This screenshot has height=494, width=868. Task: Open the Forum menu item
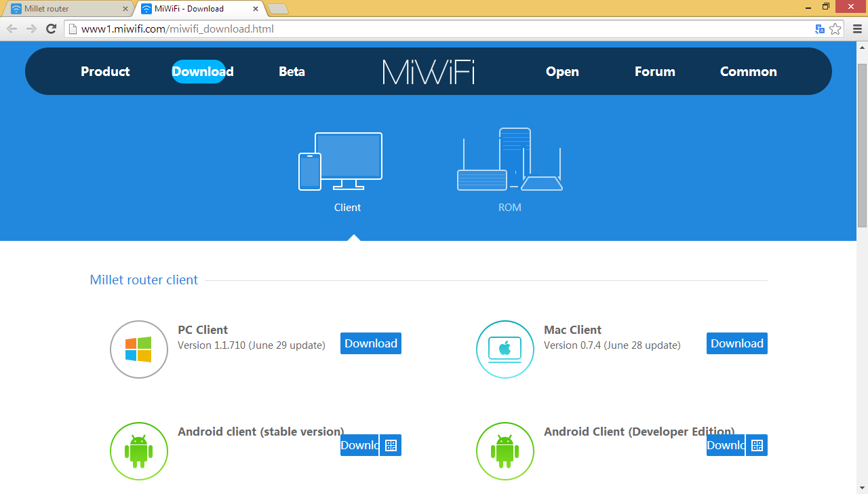655,71
